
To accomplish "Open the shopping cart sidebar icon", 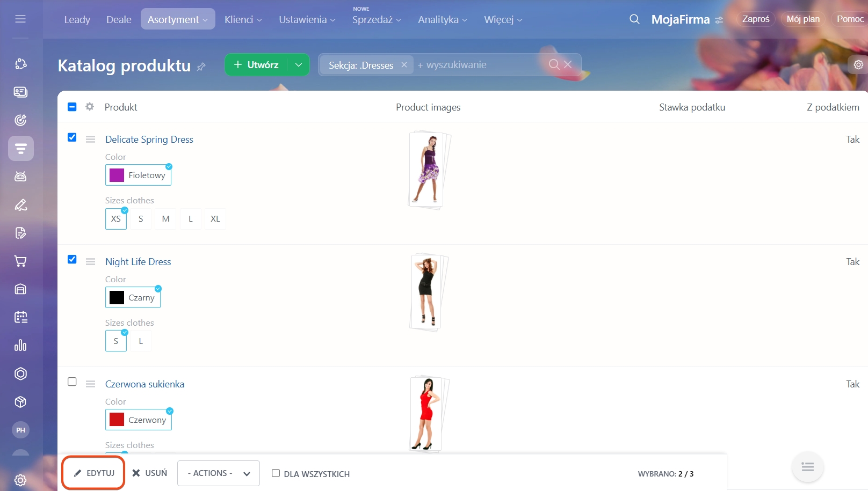I will (x=20, y=261).
